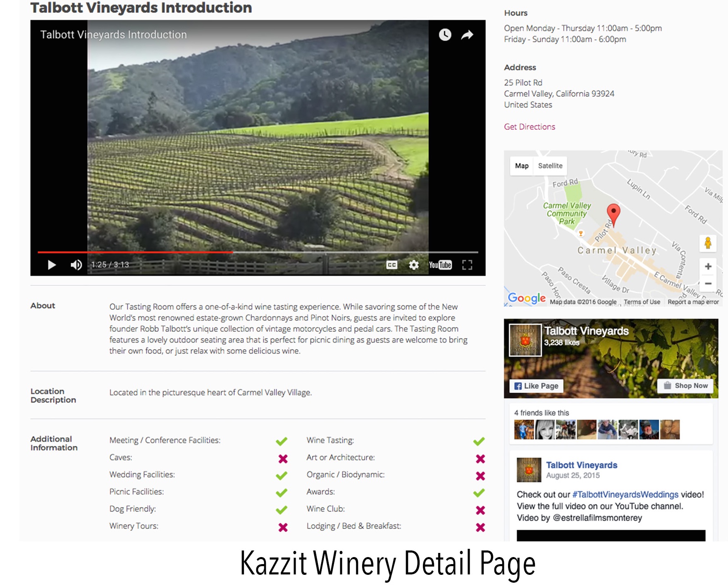Mute the video volume speaker icon

click(x=76, y=265)
